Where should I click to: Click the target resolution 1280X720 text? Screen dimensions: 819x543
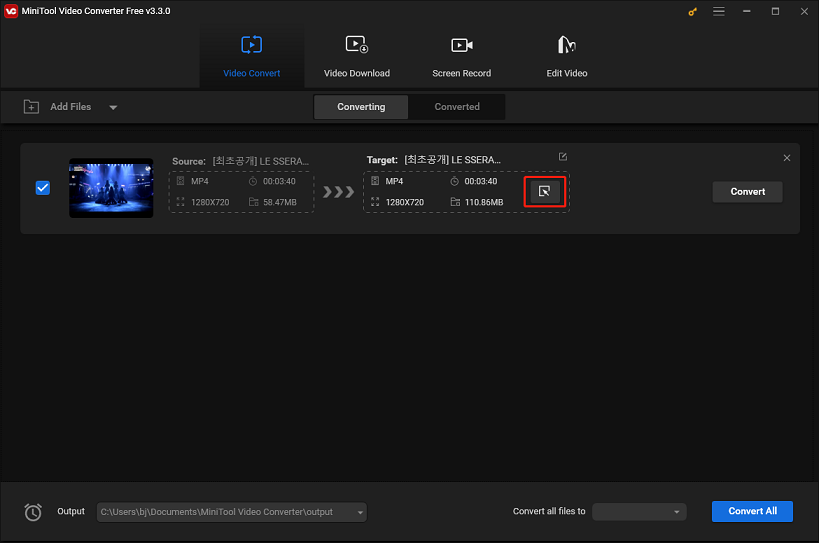(405, 202)
